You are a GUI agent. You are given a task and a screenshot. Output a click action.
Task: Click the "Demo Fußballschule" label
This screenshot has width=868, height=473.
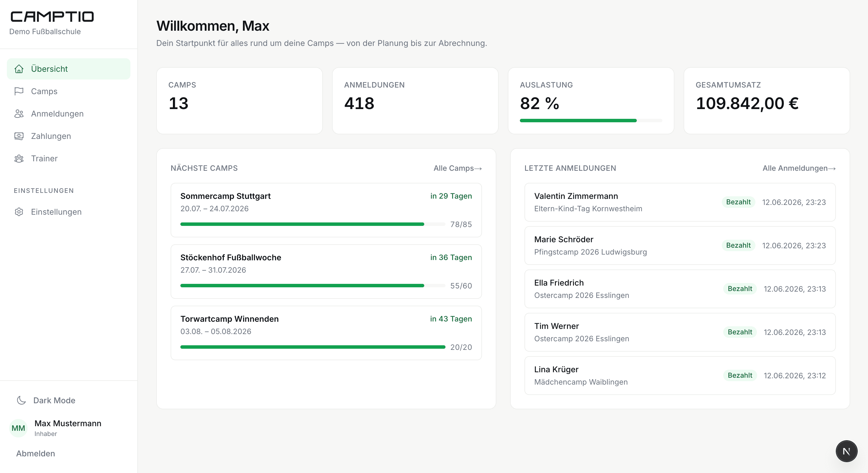[x=45, y=32]
